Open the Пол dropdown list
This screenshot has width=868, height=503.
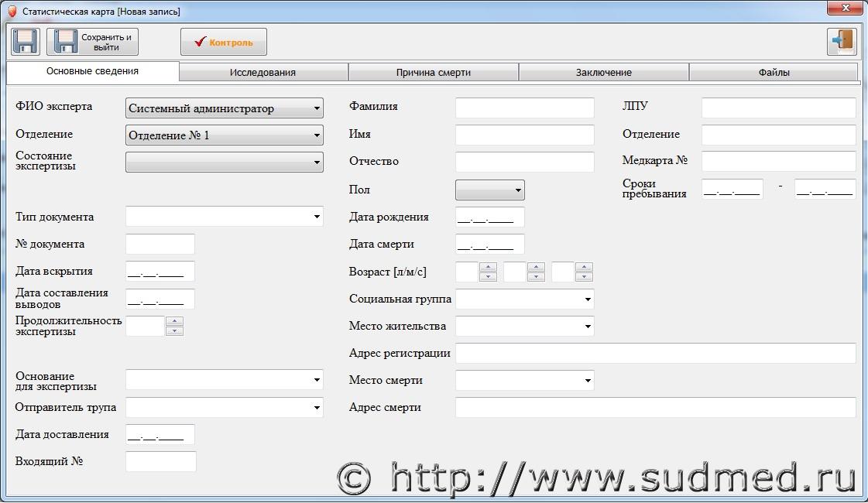click(518, 190)
